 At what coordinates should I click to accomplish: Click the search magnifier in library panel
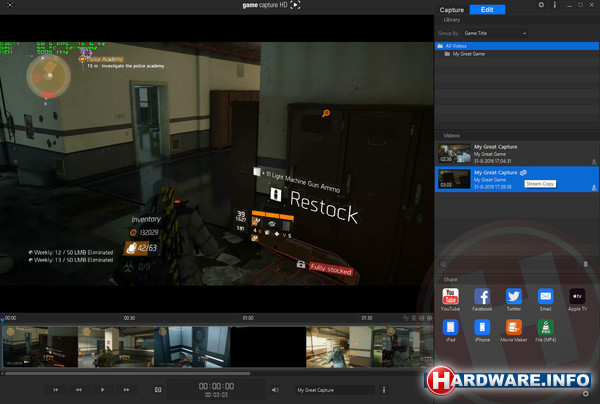coord(443,264)
